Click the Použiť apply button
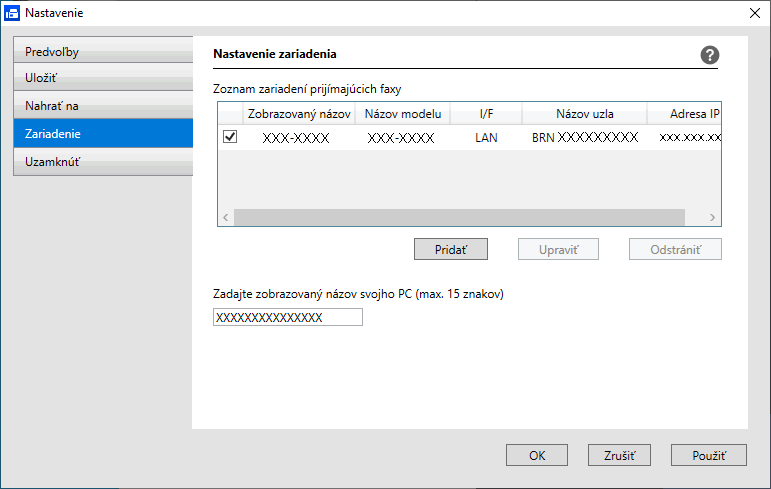 708,455
